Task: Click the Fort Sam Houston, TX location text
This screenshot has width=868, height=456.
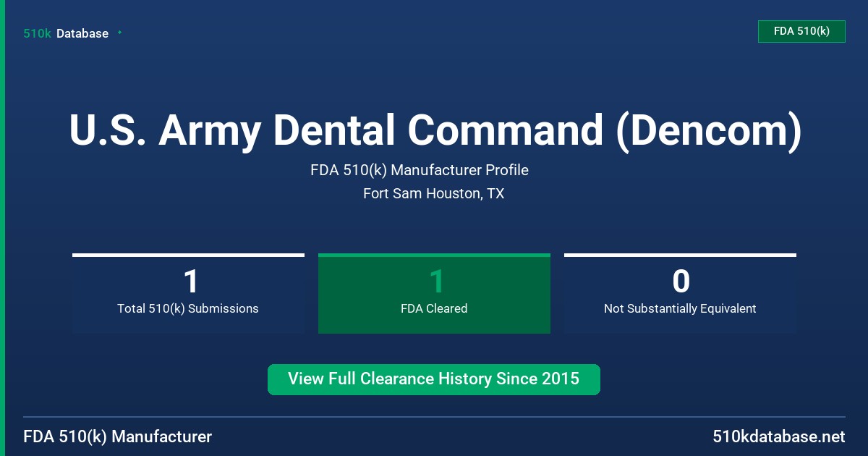Action: (x=434, y=194)
